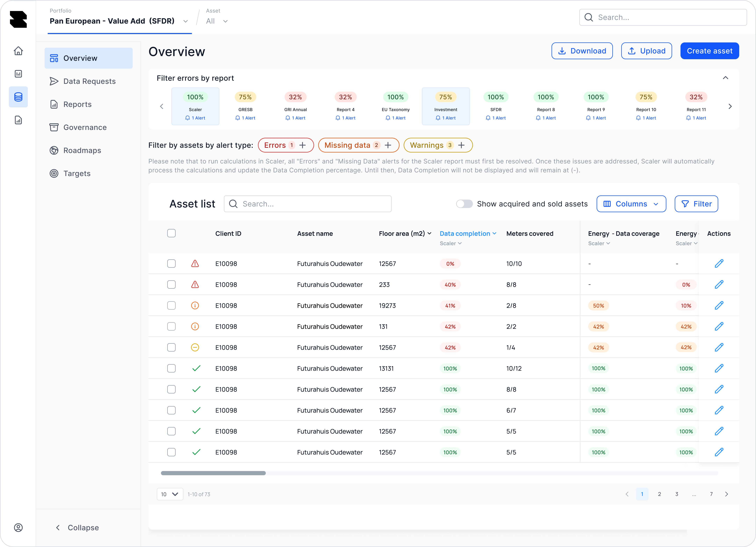This screenshot has width=756, height=547.
Task: Toggle Show acquired and sold assets
Action: coord(464,204)
